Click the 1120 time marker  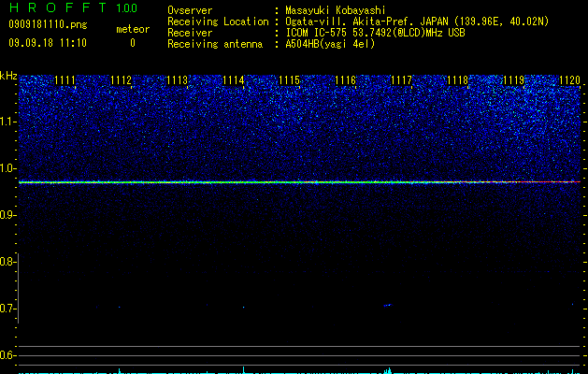click(x=569, y=80)
